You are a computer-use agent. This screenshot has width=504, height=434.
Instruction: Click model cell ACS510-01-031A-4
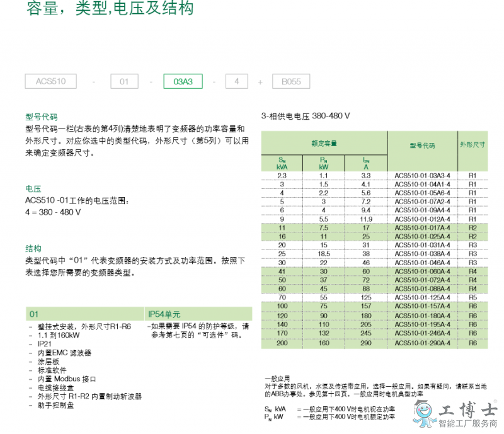422,245
